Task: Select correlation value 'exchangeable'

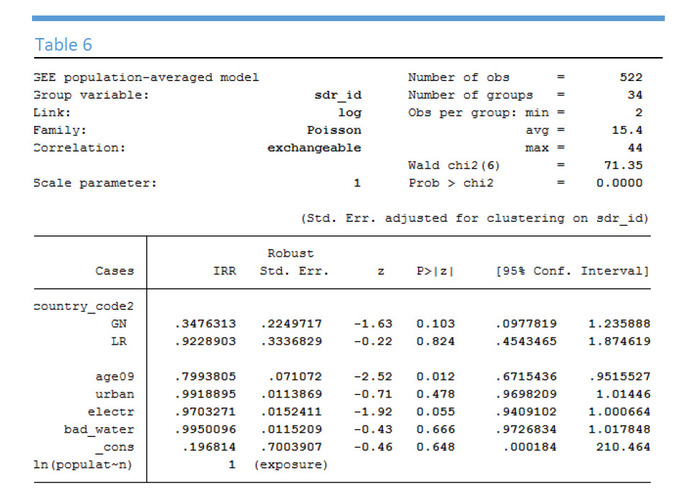Action: click(x=314, y=148)
